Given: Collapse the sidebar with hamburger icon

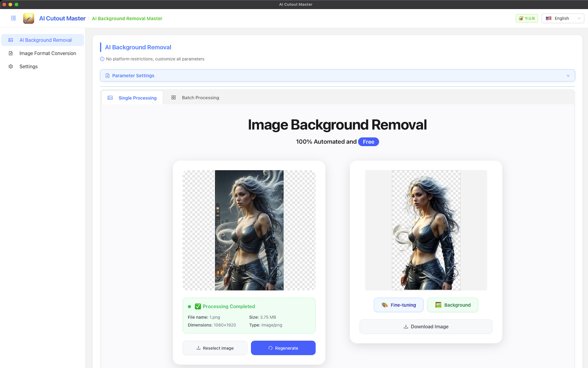Looking at the screenshot, I should pyautogui.click(x=13, y=18).
